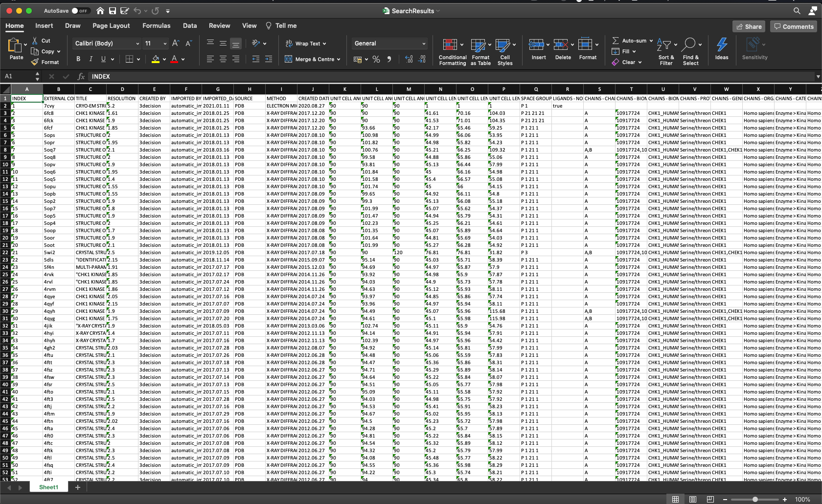Expand the Clear dropdown arrow
The image size is (822, 504).
(639, 62)
